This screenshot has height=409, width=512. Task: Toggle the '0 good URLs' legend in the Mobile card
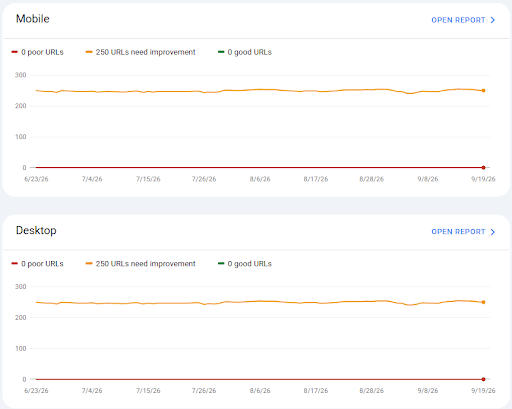(x=245, y=52)
